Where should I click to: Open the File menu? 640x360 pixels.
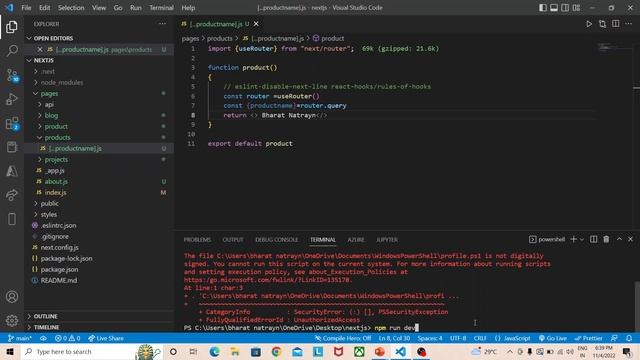coord(26,8)
